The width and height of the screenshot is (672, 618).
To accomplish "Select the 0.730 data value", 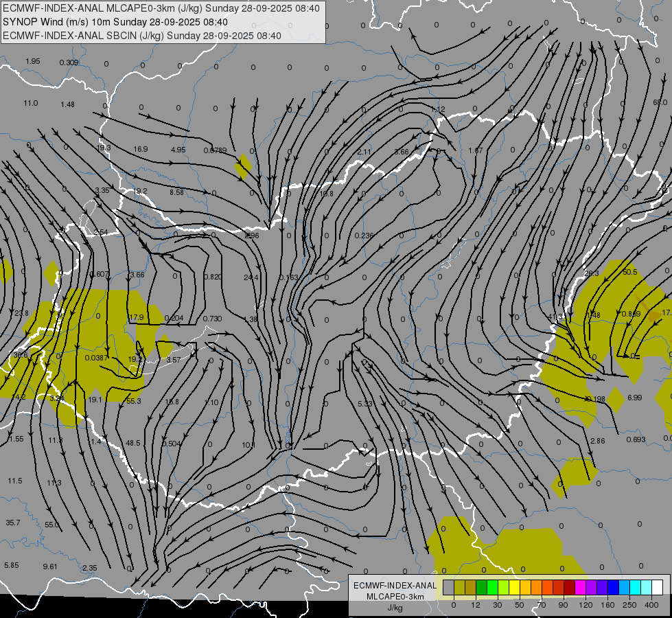I will click(x=213, y=319).
